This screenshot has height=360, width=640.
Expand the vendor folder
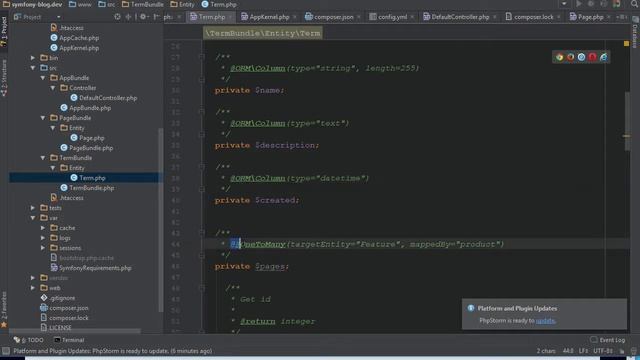coord(33,278)
